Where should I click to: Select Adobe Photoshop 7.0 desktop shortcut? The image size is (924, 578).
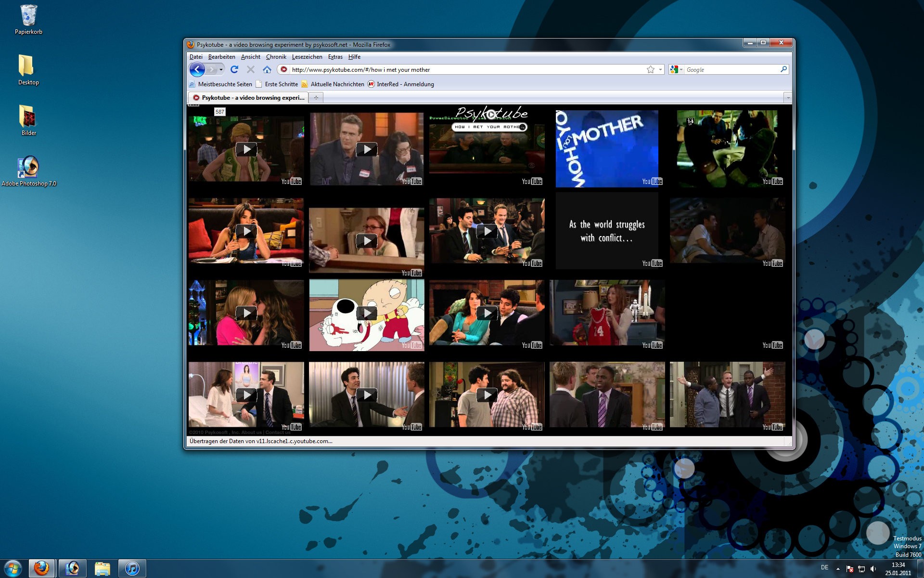click(x=28, y=171)
